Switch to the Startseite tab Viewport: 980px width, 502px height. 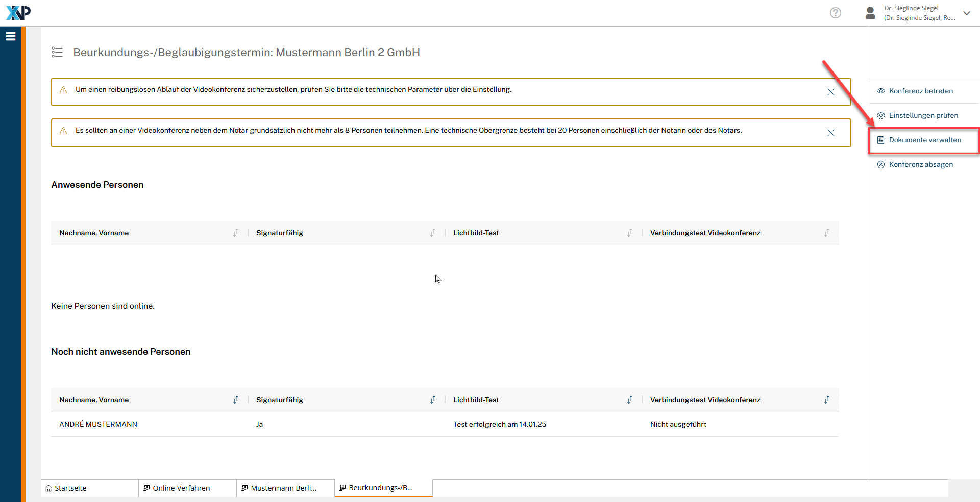(x=90, y=488)
